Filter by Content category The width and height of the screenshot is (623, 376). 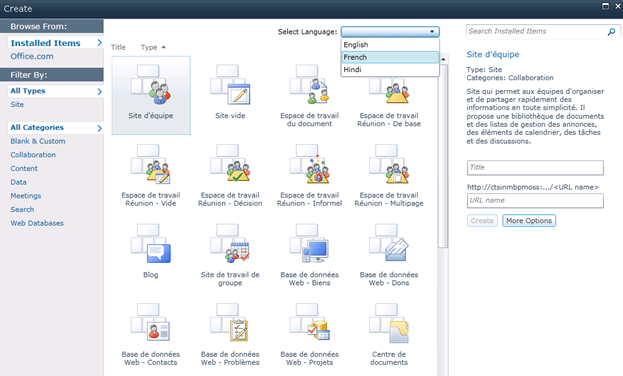pyautogui.click(x=24, y=169)
